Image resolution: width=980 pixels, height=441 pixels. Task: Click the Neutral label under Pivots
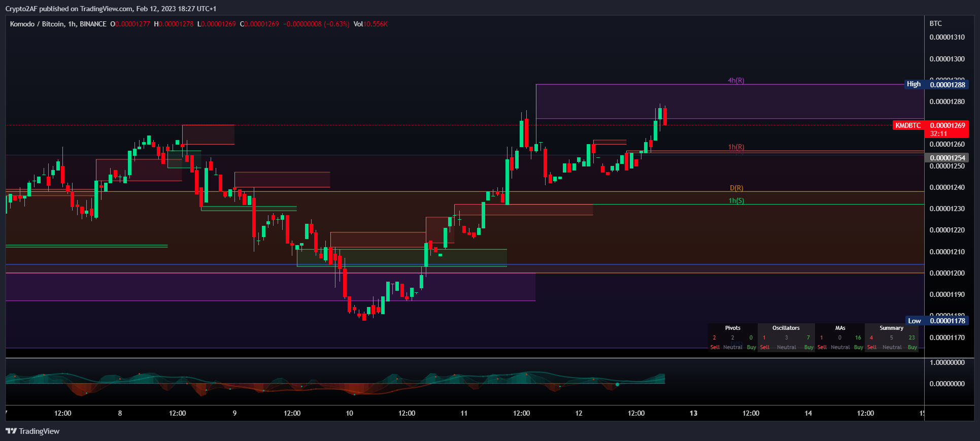point(732,347)
